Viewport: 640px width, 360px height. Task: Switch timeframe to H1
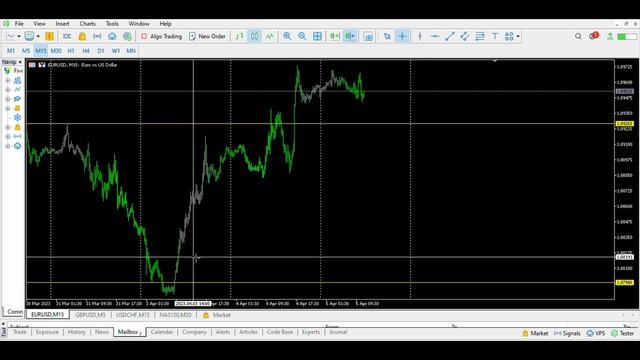71,51
